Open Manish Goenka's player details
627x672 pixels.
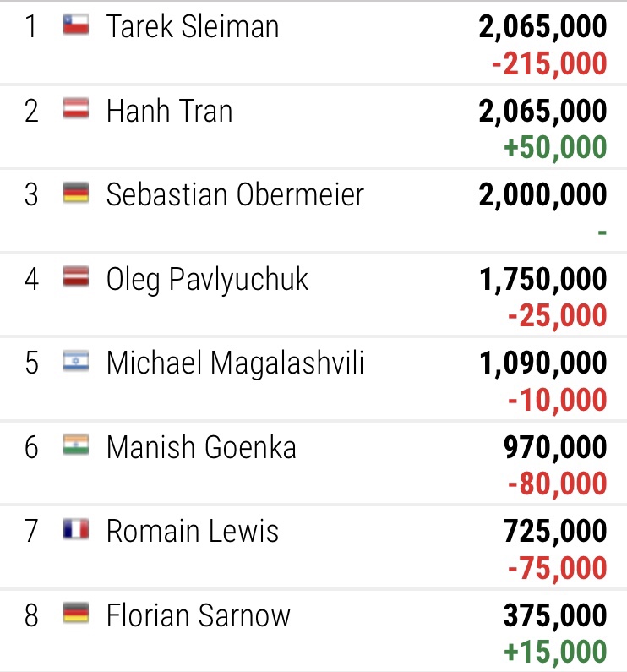click(x=201, y=447)
